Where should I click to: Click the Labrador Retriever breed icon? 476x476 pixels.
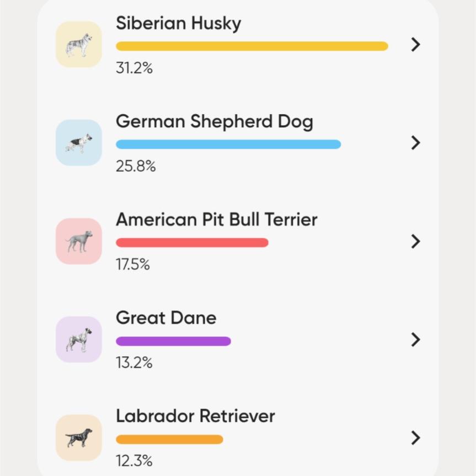79,437
